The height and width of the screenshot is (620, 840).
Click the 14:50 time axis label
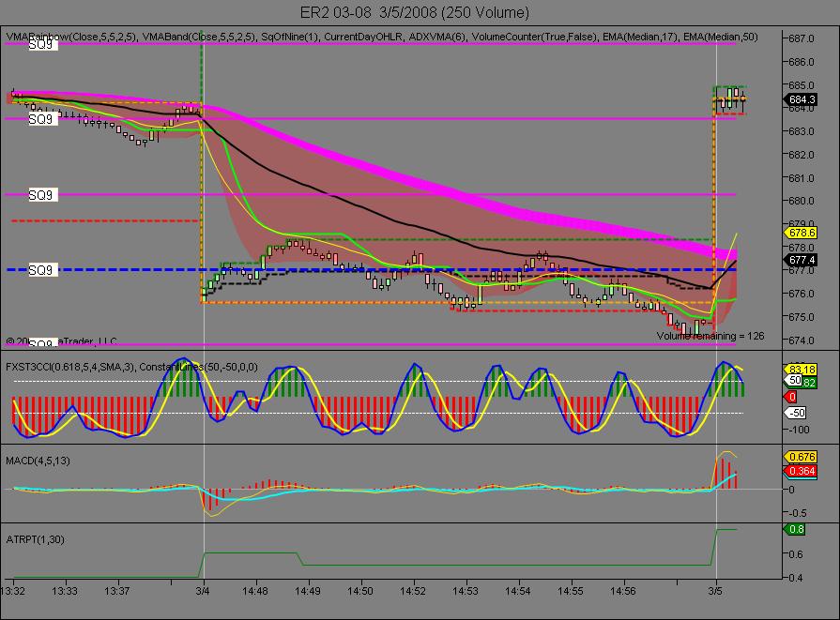[x=360, y=591]
